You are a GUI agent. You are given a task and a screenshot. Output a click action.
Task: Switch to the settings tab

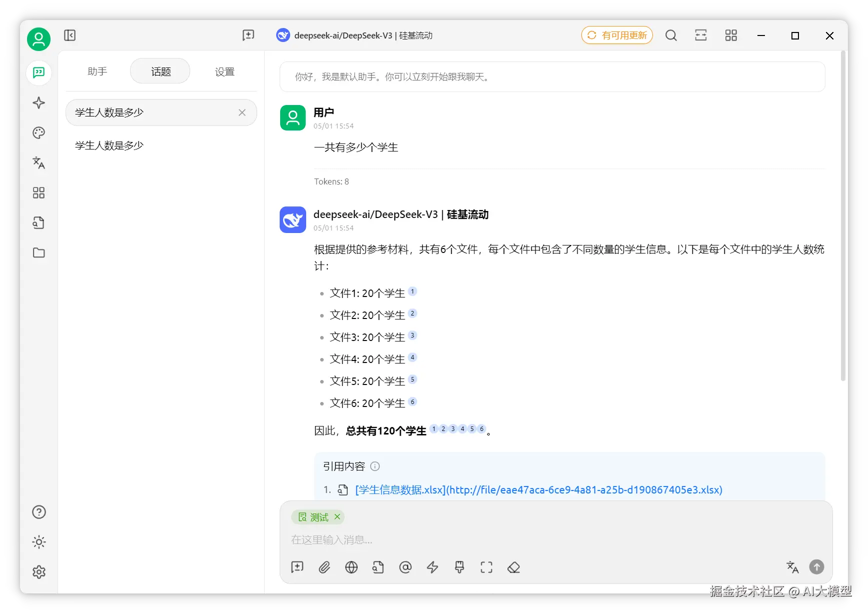tap(225, 71)
